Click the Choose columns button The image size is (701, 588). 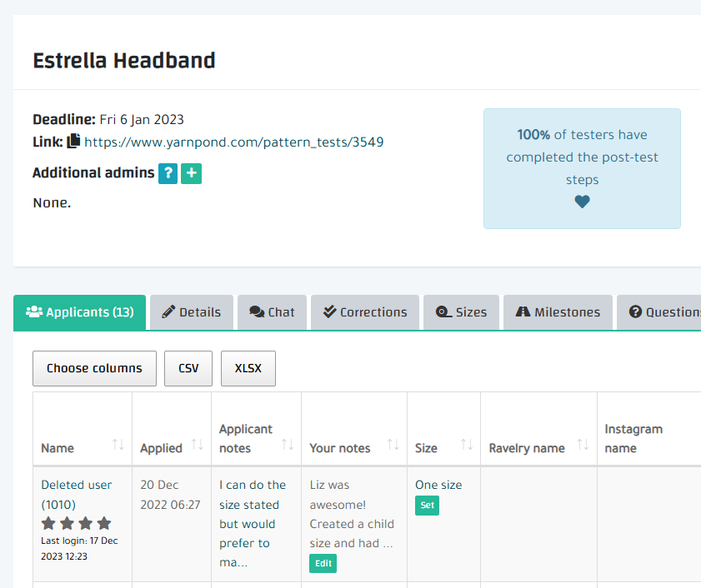point(94,368)
